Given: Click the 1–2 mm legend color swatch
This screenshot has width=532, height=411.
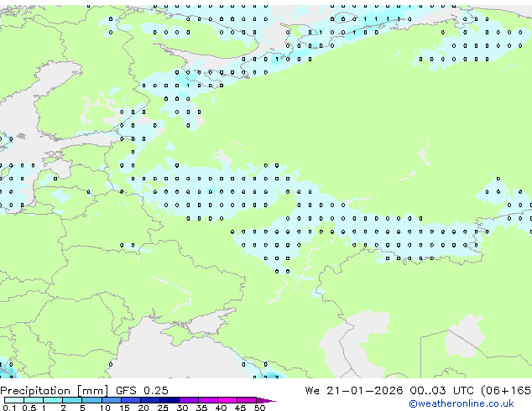Looking at the screenshot, I should tap(53, 400).
